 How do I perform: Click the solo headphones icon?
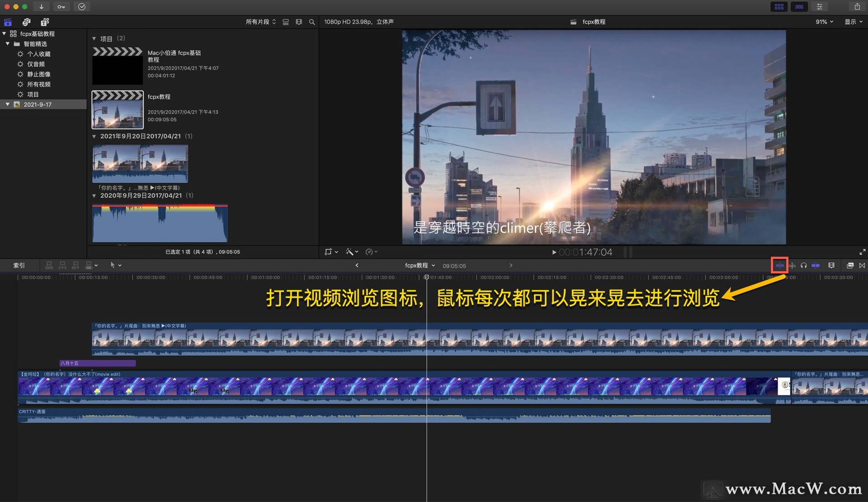tap(803, 265)
